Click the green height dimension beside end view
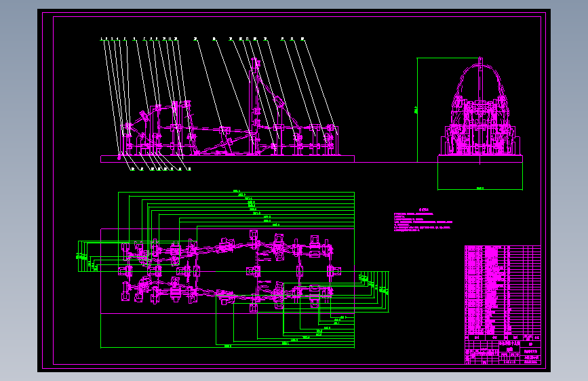This screenshot has height=381, width=588. 416,110
